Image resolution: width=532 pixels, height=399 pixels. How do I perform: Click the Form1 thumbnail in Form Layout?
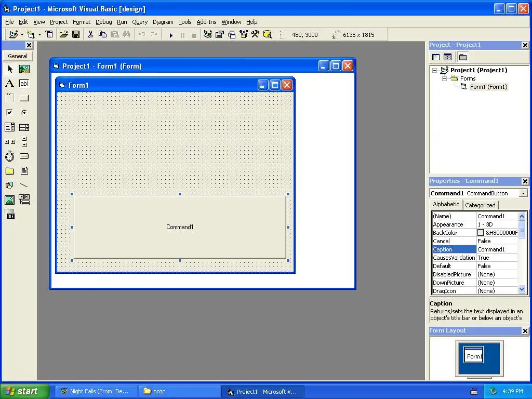474,354
